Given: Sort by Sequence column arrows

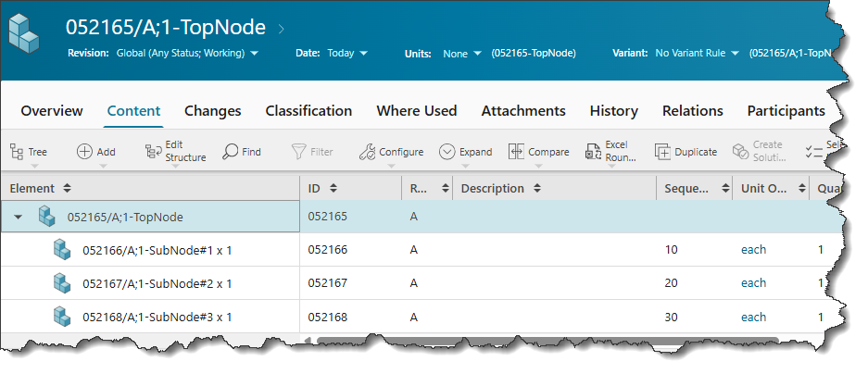Looking at the screenshot, I should coord(725,189).
